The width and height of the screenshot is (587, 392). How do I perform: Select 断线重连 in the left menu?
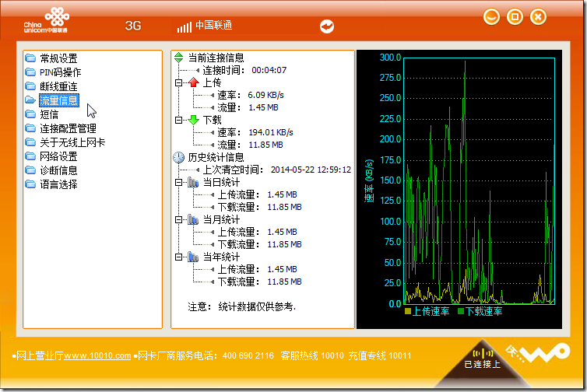(x=58, y=86)
